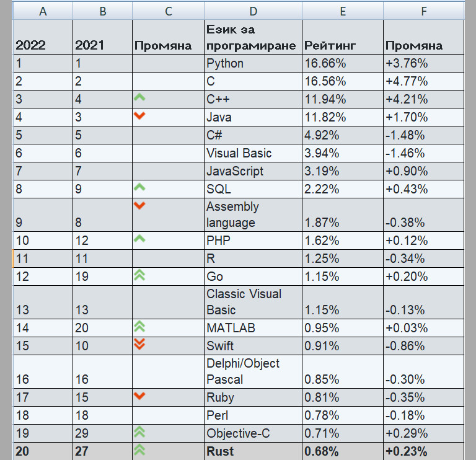Click the double green arrow in the Rust row
Viewport: 476px width, 460px height.
[140, 449]
